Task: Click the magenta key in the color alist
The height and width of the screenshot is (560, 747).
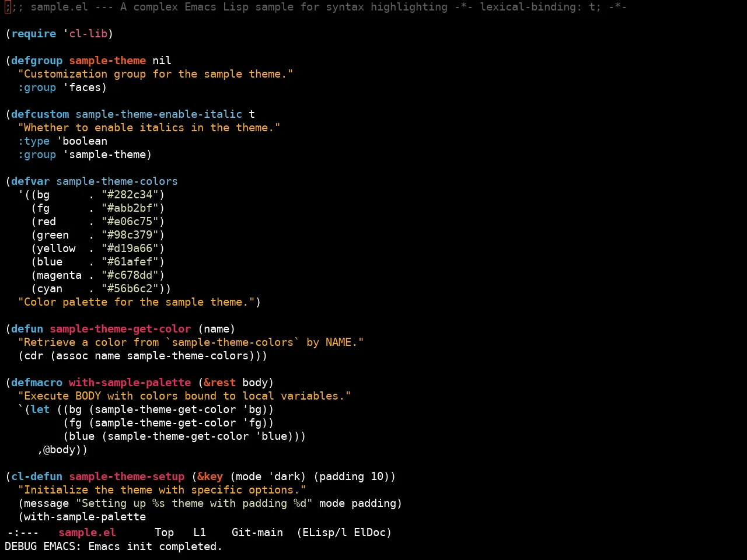Action: point(59,275)
